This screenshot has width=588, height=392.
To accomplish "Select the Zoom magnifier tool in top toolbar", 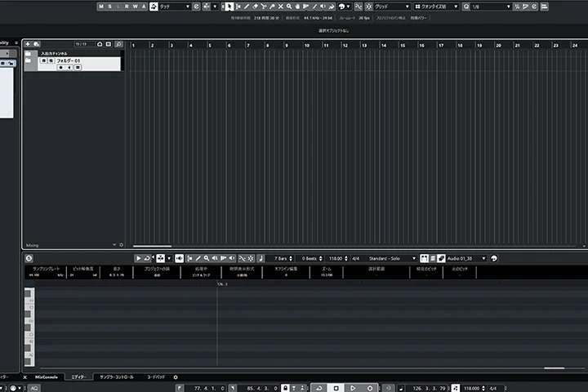I will (x=289, y=7).
